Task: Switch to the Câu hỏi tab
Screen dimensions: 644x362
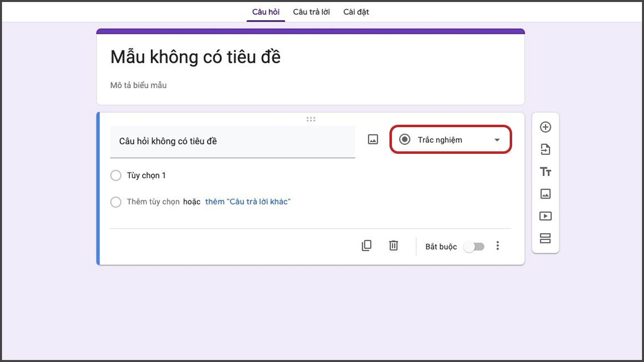Action: pyautogui.click(x=266, y=12)
